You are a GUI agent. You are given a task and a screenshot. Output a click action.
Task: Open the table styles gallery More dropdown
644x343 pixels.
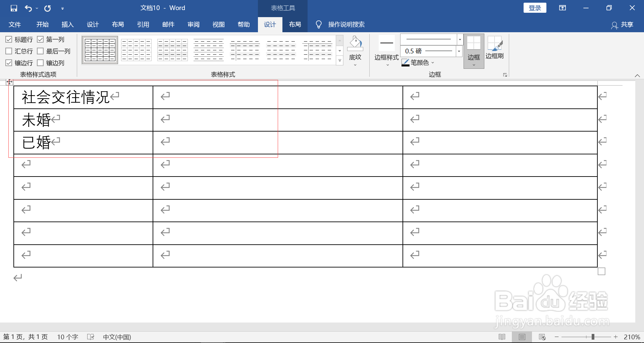[340, 61]
